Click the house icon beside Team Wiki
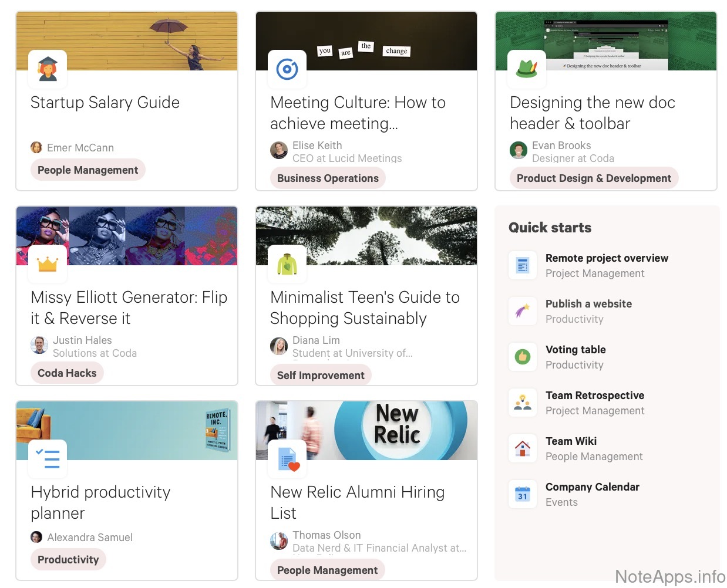This screenshot has height=588, width=727. (x=523, y=448)
